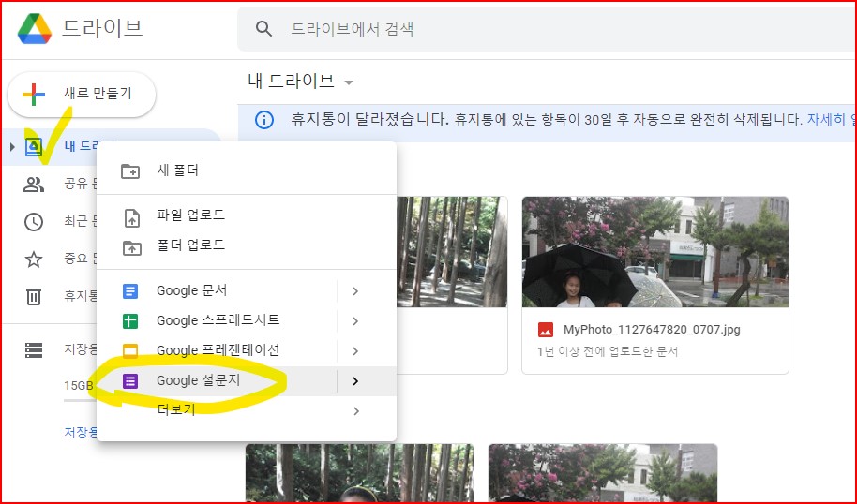Open the 더보기 menu item
Screen dimensions: 857x504
click(247, 410)
